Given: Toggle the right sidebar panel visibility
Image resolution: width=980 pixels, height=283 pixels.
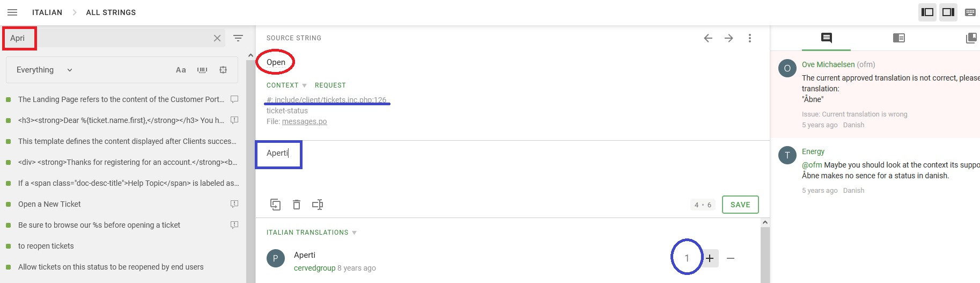Looking at the screenshot, I should pyautogui.click(x=948, y=12).
